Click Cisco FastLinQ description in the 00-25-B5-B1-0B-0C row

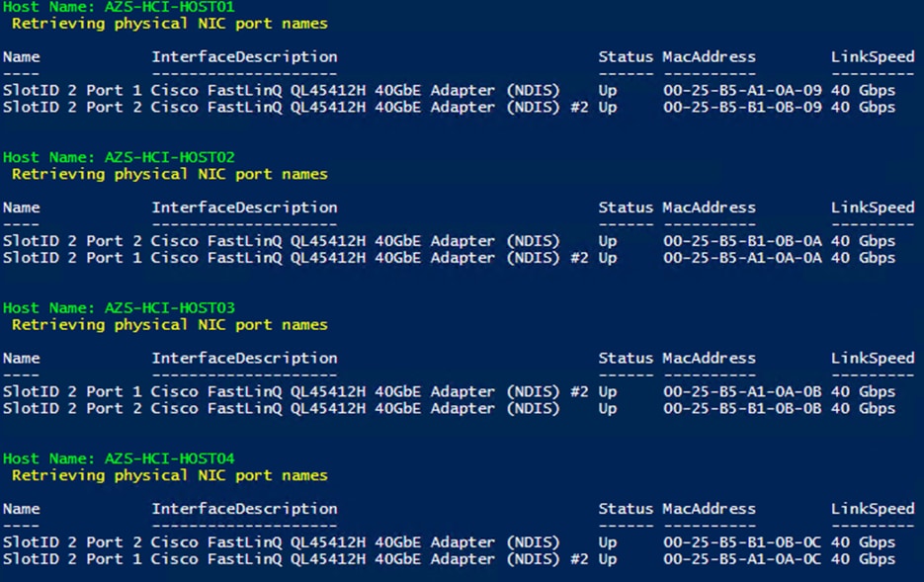[356, 541]
